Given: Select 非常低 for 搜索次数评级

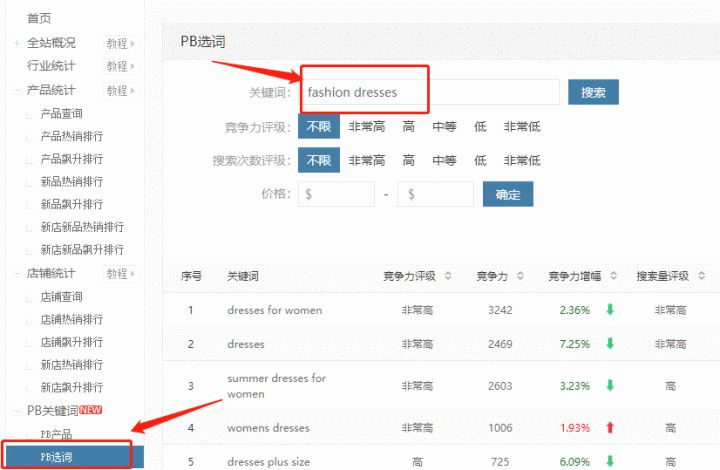Looking at the screenshot, I should [x=522, y=160].
